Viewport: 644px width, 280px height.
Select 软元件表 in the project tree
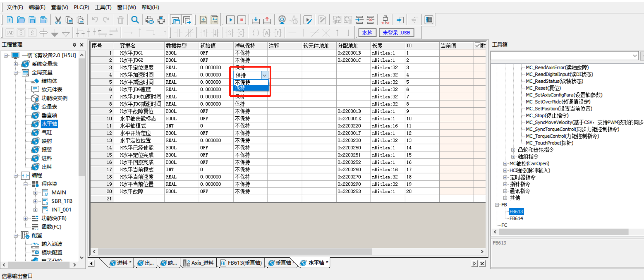pos(52,90)
